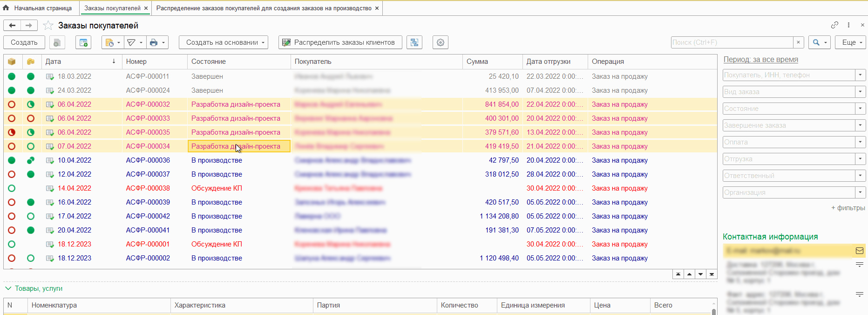Click the Home icon for Начальная страница
The height and width of the screenshot is (315, 868).
coord(6,8)
